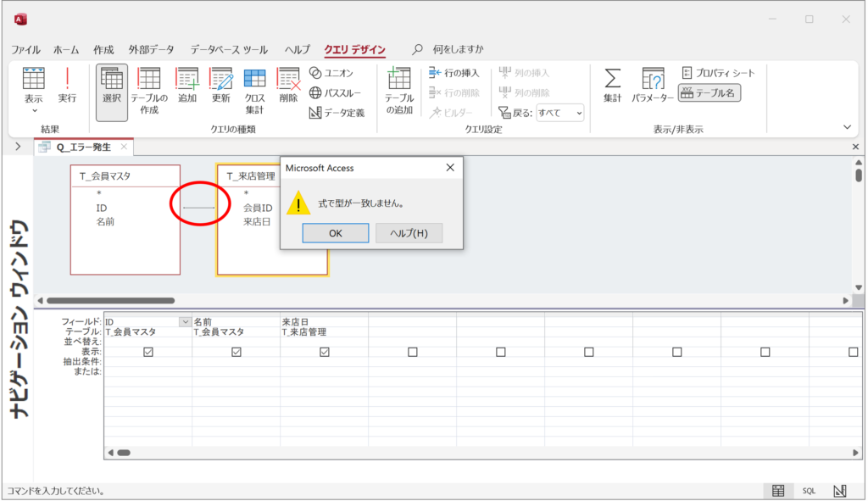Switch to the ホーム ribbon tab
Viewport: 868px width, 501px height.
pyautogui.click(x=66, y=49)
